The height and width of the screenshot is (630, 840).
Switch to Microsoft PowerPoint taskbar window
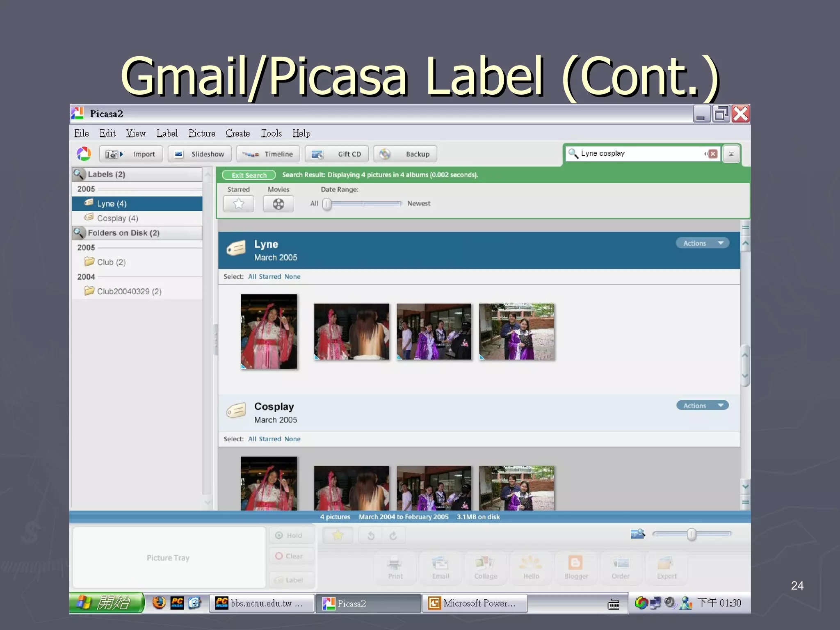click(475, 603)
